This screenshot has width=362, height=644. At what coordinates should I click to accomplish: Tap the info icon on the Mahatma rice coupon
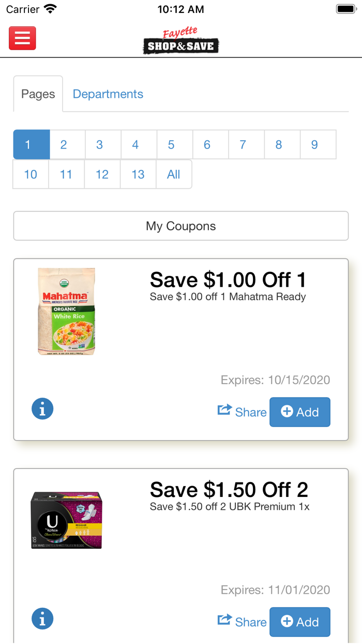(x=42, y=408)
